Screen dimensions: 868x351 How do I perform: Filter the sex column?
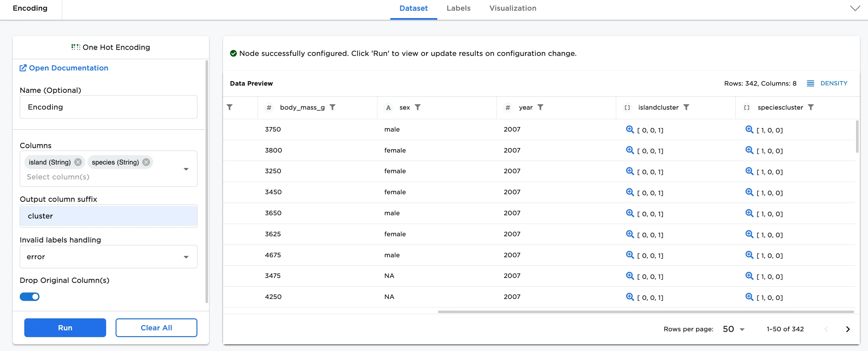click(x=417, y=107)
